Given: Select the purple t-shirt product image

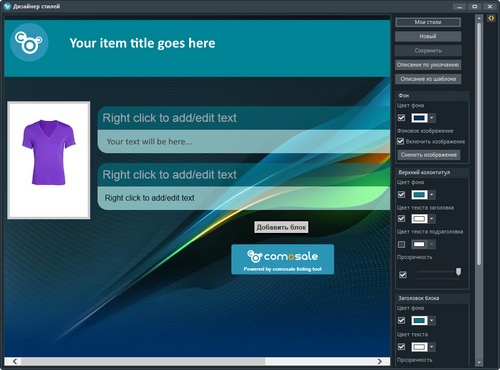Looking at the screenshot, I should tap(49, 160).
